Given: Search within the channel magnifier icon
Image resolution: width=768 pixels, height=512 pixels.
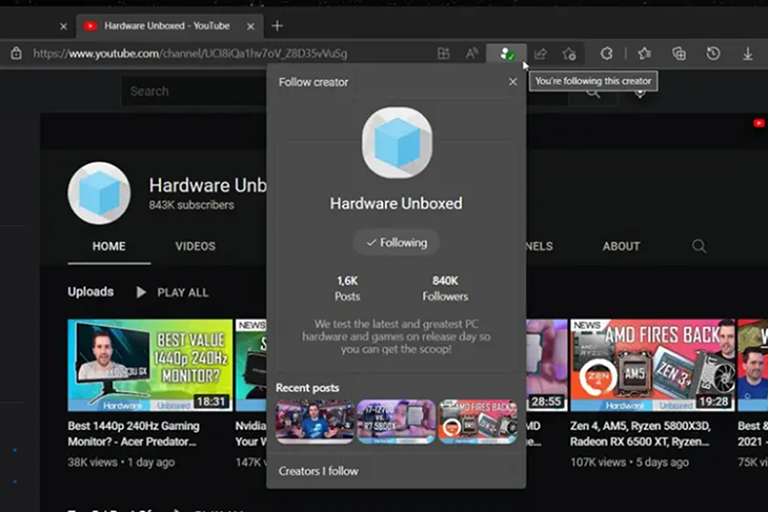Looking at the screenshot, I should click(699, 246).
